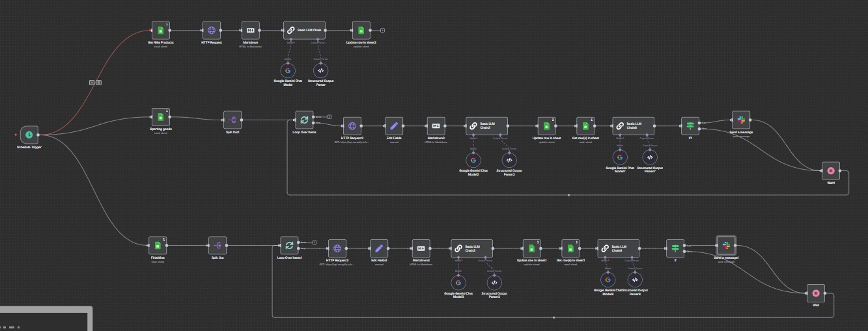
Task: Select the Loop Over Items node
Action: pyautogui.click(x=303, y=119)
